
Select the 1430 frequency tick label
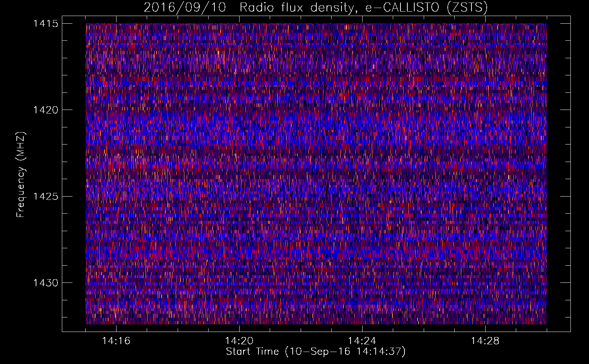point(46,283)
